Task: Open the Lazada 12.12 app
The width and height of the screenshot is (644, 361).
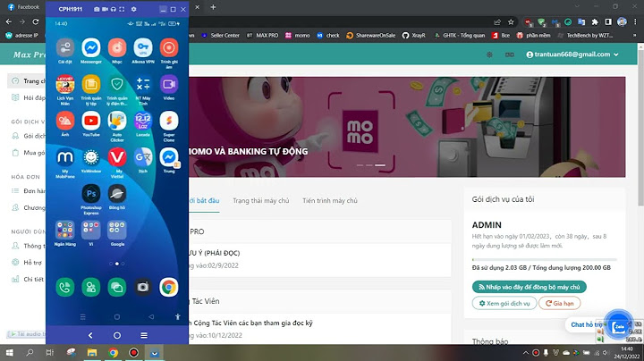Action: tap(143, 121)
